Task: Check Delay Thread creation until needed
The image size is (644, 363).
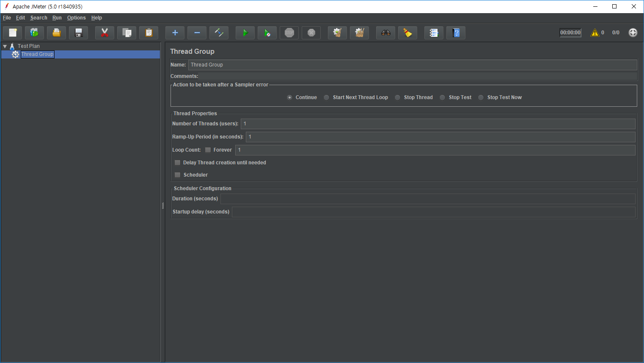Action: [178, 163]
